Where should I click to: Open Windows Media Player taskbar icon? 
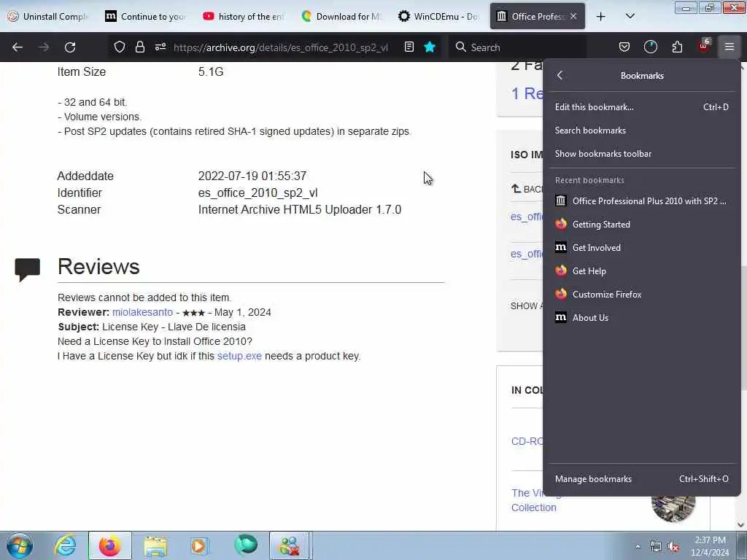tap(199, 545)
